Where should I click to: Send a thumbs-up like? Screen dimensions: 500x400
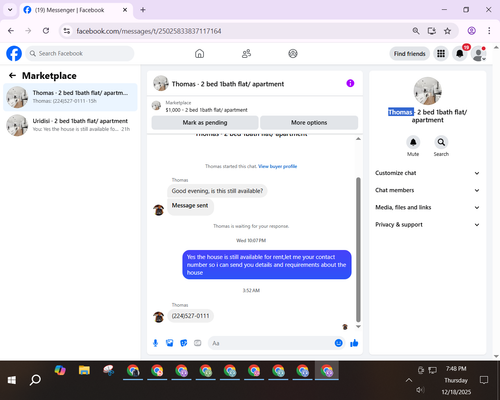[x=354, y=343]
